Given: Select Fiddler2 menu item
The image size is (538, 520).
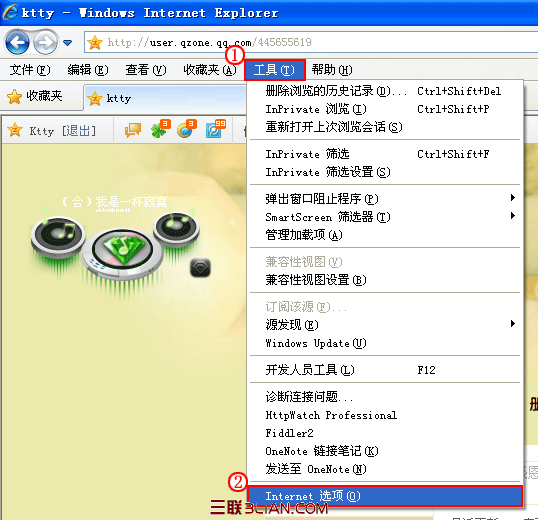Looking at the screenshot, I should [x=385, y=433].
